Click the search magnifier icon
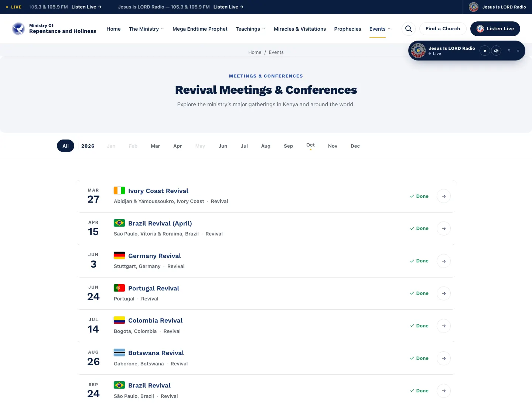The width and height of the screenshot is (532, 406). [409, 29]
